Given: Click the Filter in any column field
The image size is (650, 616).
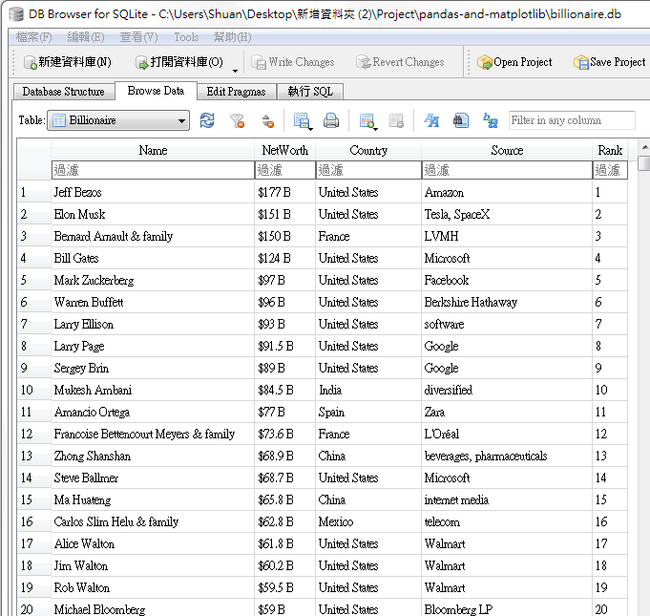Looking at the screenshot, I should pos(570,121).
